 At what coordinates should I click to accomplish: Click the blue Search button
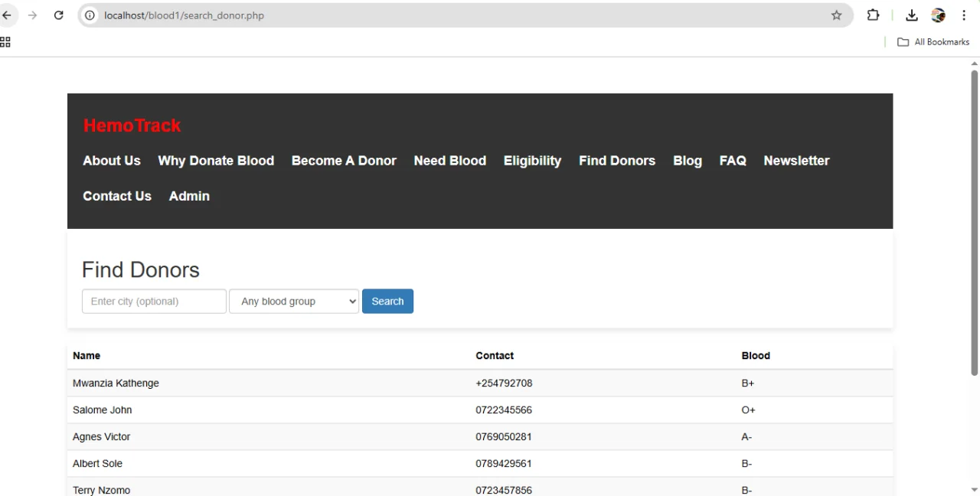click(387, 301)
